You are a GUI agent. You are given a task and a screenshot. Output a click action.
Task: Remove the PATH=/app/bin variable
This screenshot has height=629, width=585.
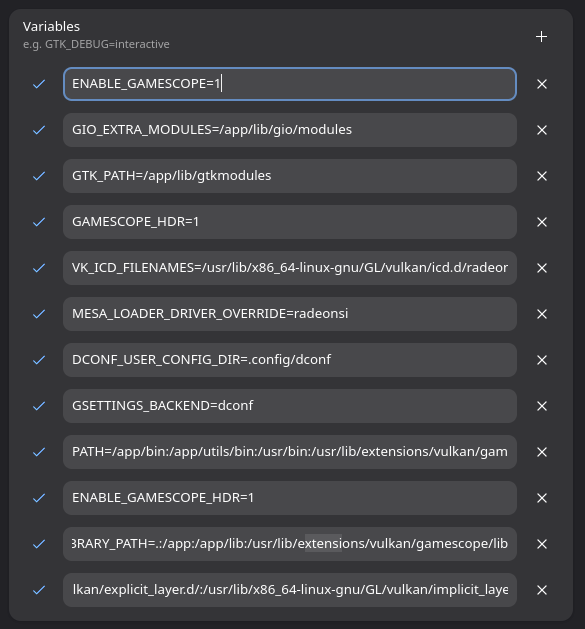(542, 452)
